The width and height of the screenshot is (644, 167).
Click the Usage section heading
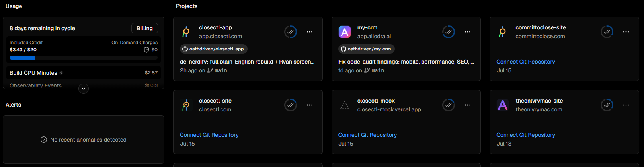pyautogui.click(x=14, y=6)
